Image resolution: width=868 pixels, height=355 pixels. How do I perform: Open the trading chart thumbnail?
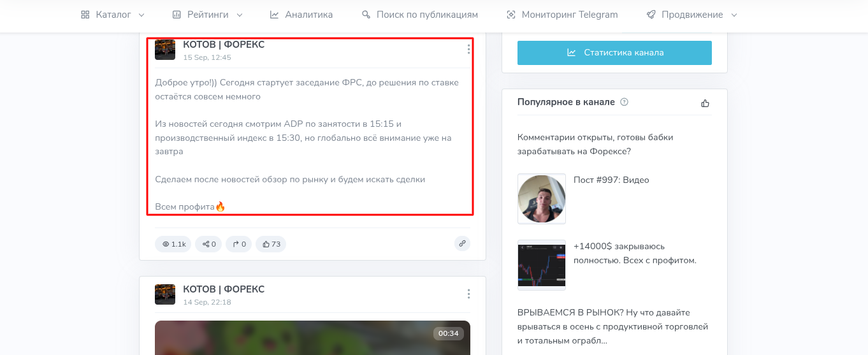[542, 265]
